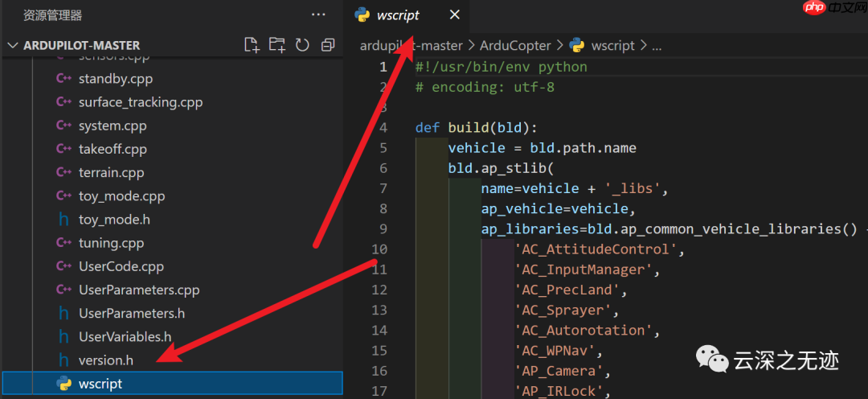Refresh the explorer file tree
Image resolution: width=868 pixels, height=399 pixels.
pos(302,45)
